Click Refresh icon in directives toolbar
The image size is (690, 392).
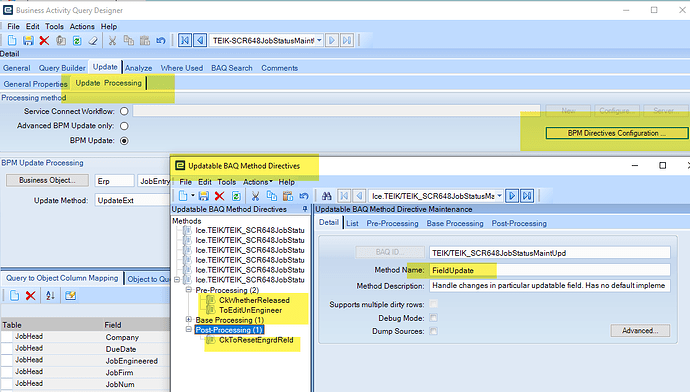pos(236,196)
